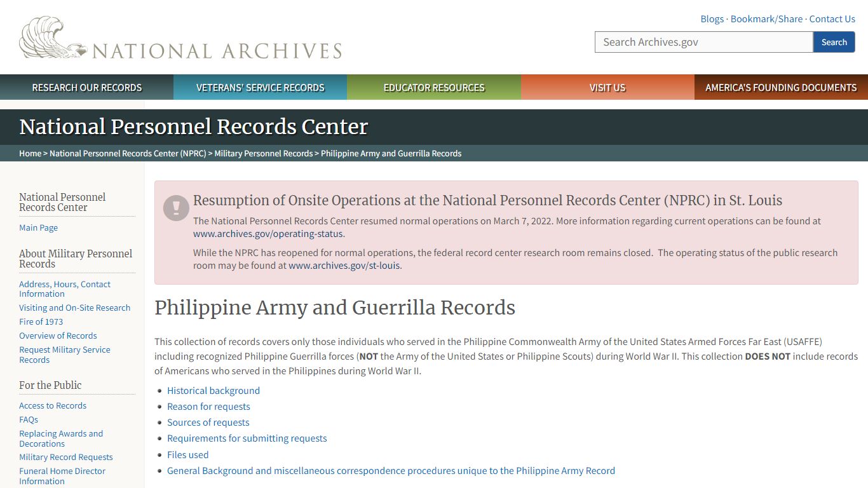
Task: Click the Philippine Army and Guerrilla Records heading
Action: point(335,308)
